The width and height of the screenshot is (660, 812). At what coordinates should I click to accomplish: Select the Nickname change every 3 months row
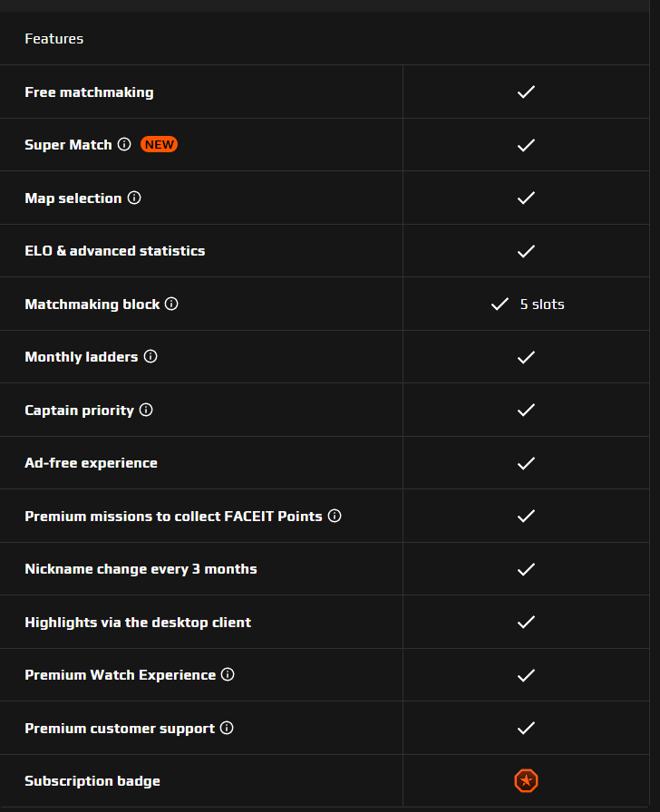click(x=141, y=568)
